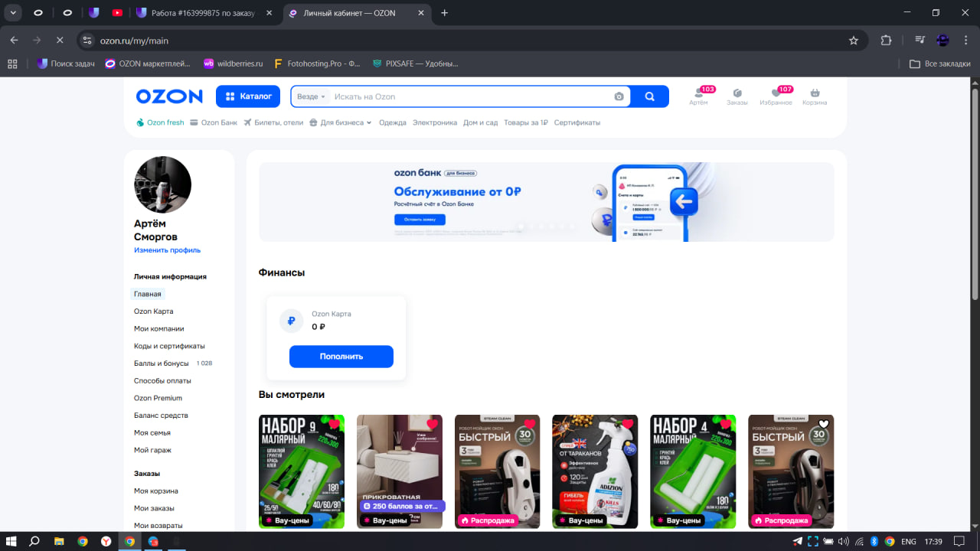Expand the Везде search scope dropdown
980x551 pixels.
click(x=311, y=96)
